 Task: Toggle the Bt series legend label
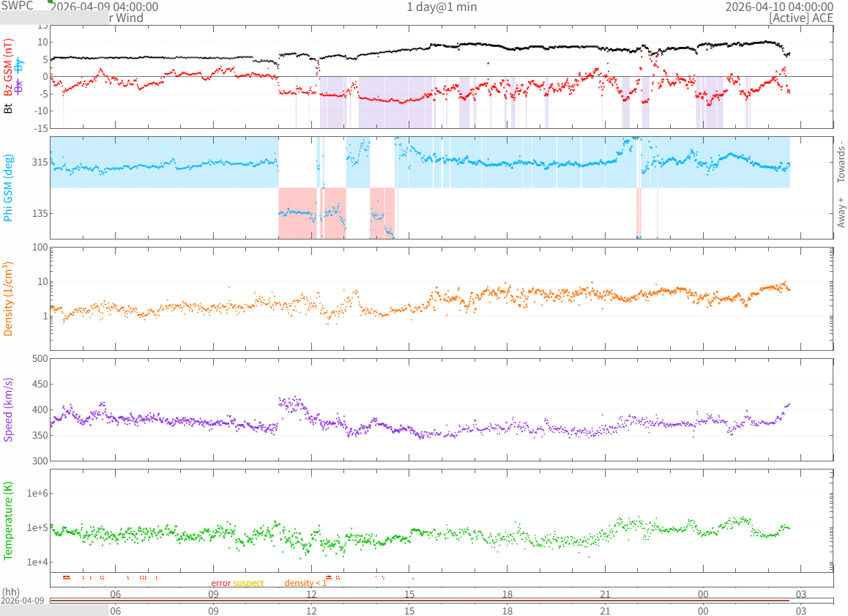[x=9, y=108]
